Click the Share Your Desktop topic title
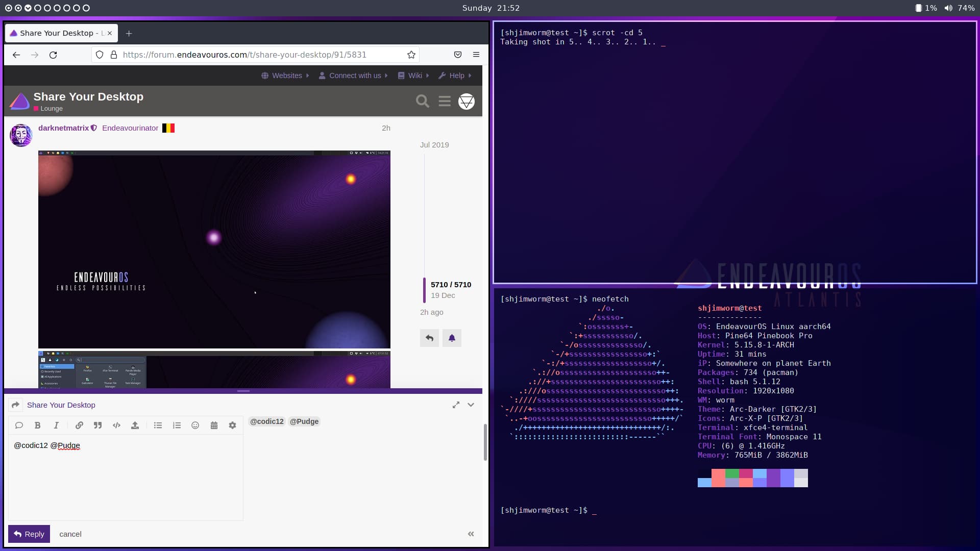Viewport: 980px width, 551px height. point(88,96)
